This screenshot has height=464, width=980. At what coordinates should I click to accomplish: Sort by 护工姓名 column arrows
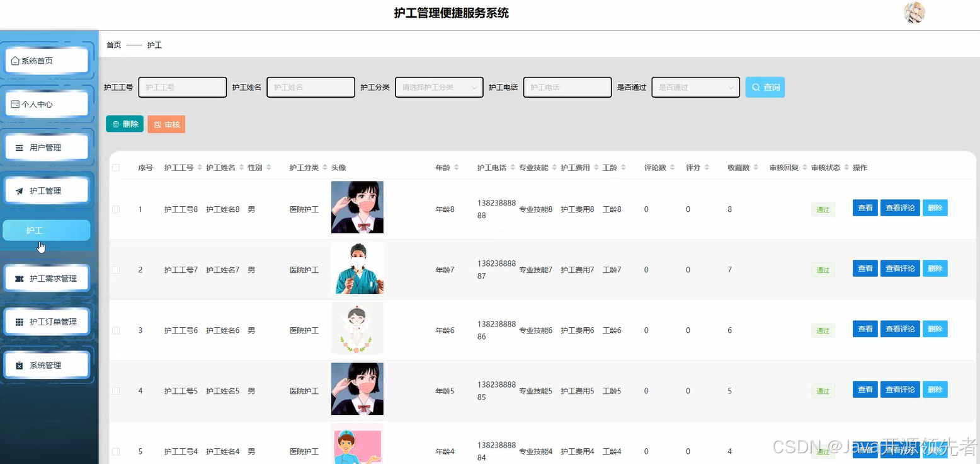(241, 168)
